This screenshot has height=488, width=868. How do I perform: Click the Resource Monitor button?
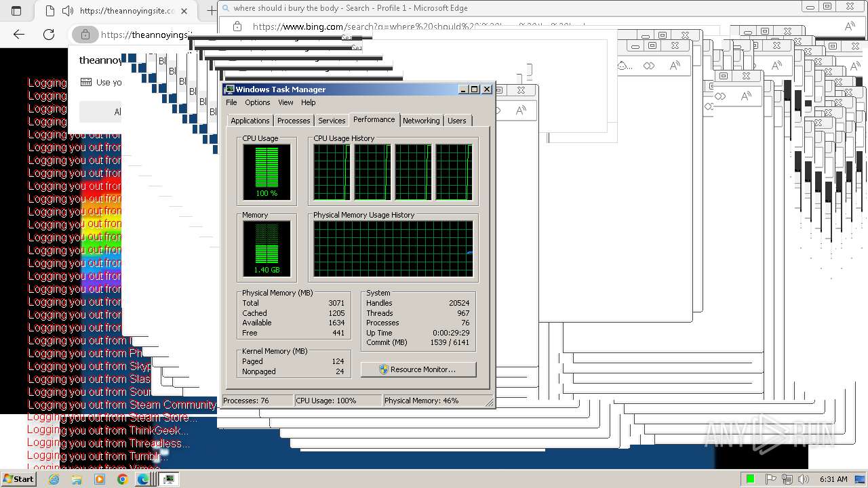click(418, 369)
